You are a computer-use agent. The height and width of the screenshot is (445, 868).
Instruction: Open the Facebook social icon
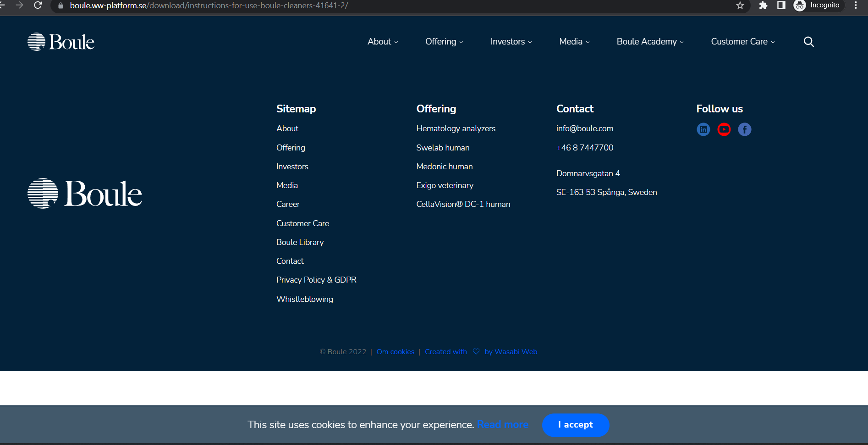pos(744,129)
